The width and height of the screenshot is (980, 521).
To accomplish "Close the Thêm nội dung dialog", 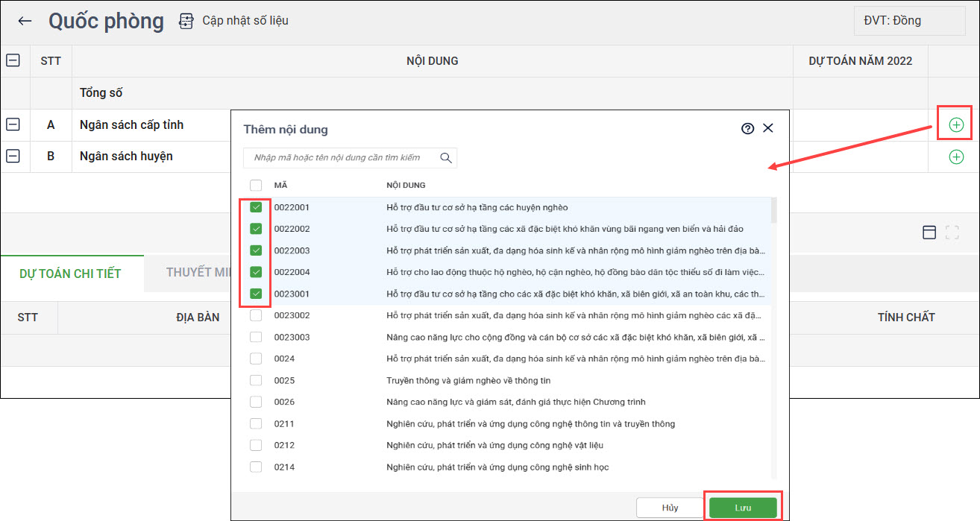I will tap(768, 128).
